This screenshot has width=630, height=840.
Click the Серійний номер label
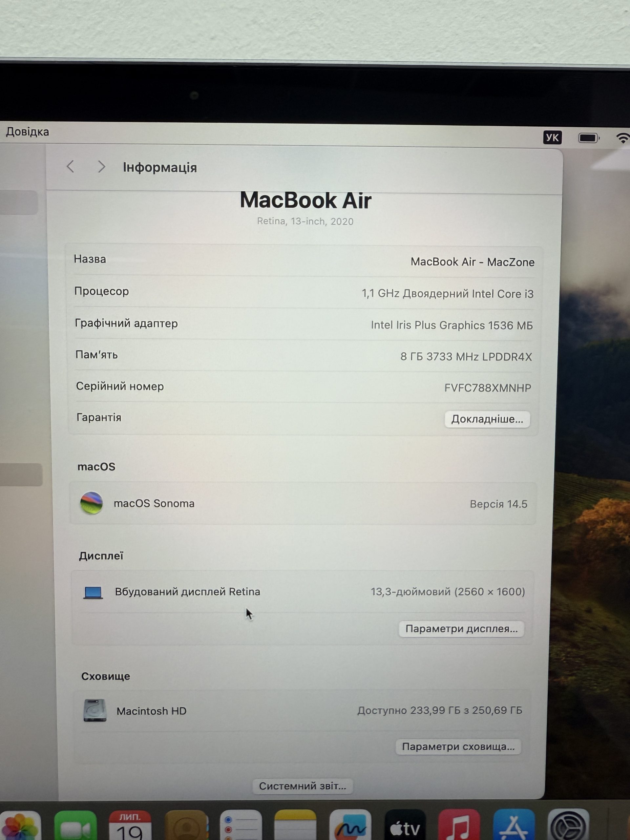pyautogui.click(x=120, y=386)
